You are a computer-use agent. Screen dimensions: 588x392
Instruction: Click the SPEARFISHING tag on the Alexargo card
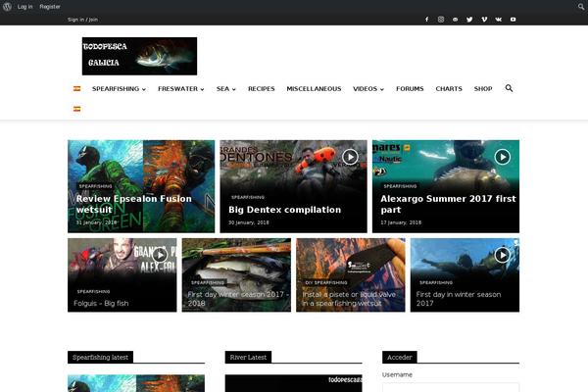[x=400, y=186]
